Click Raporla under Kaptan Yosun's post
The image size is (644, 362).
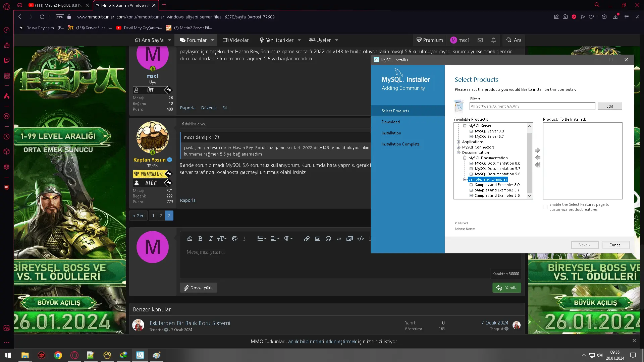(x=187, y=200)
